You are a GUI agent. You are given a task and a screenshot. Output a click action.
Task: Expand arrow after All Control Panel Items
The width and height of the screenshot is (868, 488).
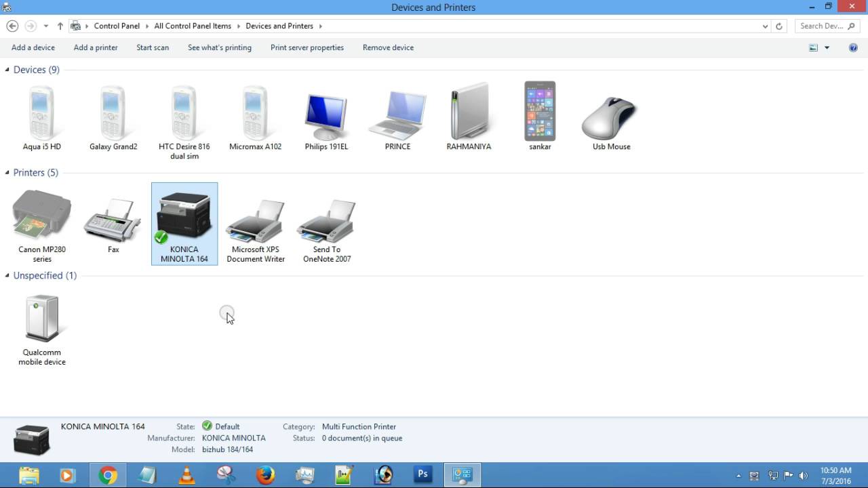[238, 26]
